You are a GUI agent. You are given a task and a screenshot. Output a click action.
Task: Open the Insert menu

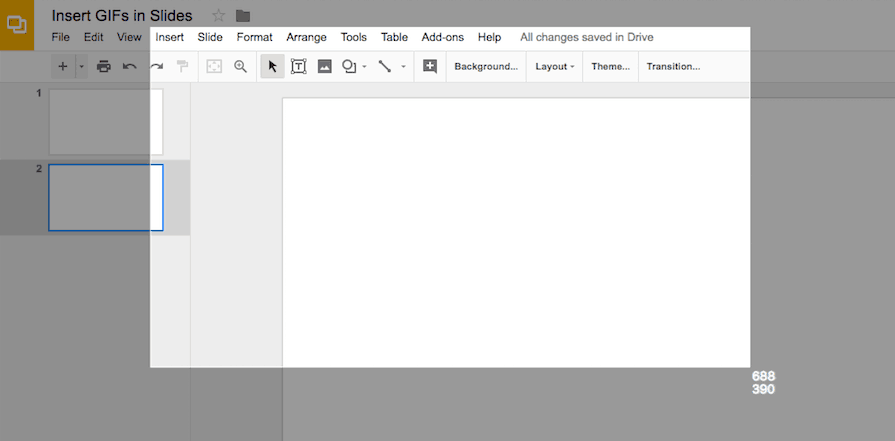[x=170, y=38]
